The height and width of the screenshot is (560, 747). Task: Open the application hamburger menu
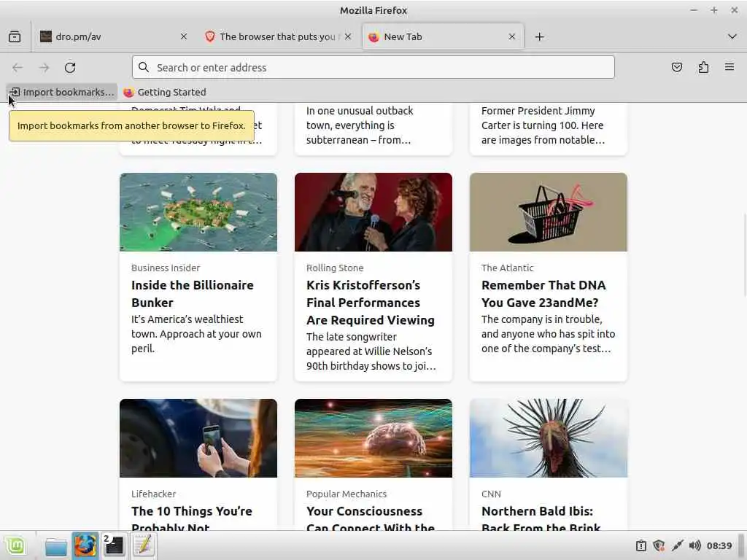click(x=729, y=67)
